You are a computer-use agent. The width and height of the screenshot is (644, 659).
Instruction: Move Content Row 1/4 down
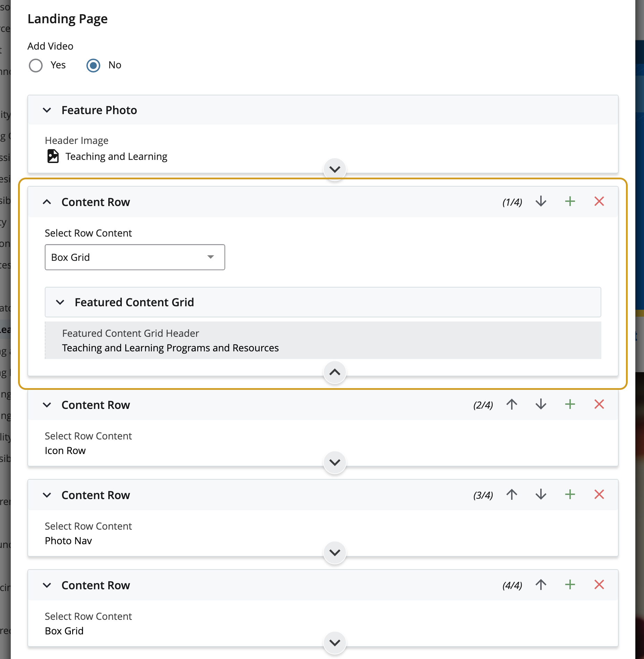click(x=541, y=202)
